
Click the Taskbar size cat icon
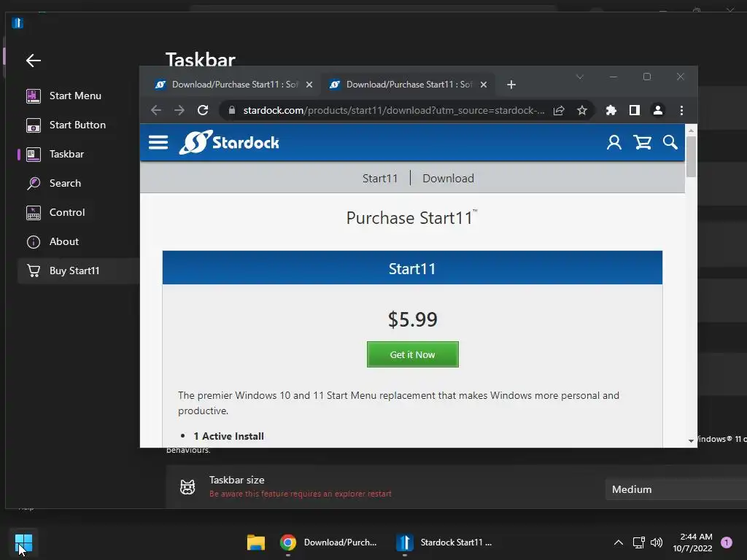(x=187, y=486)
